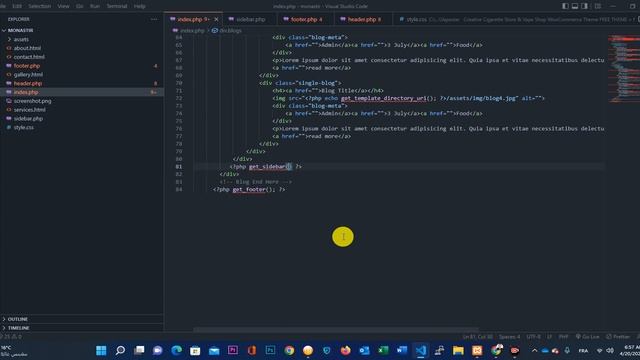The width and height of the screenshot is (640, 360).
Task: Click Prettier status bar item
Action: pos(618,337)
